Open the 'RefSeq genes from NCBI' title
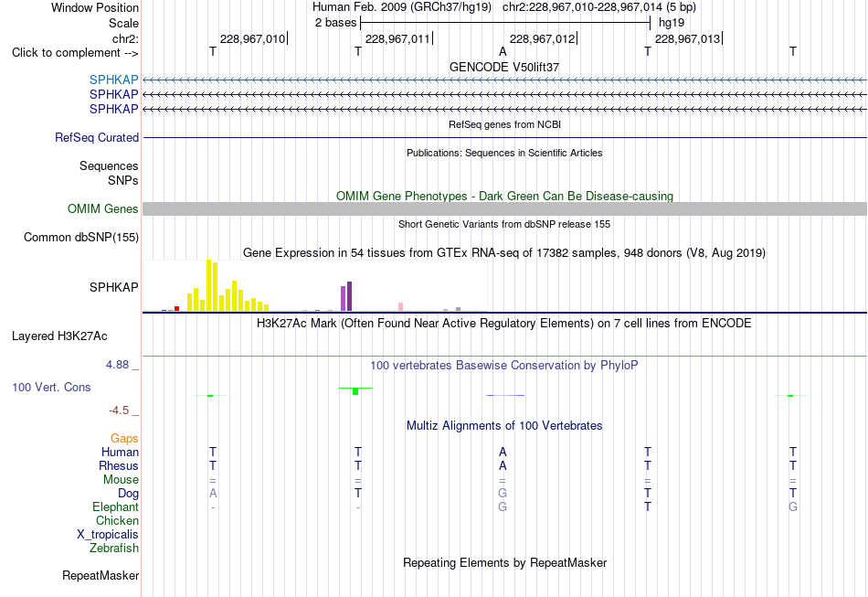The width and height of the screenshot is (868, 597). pyautogui.click(x=504, y=124)
